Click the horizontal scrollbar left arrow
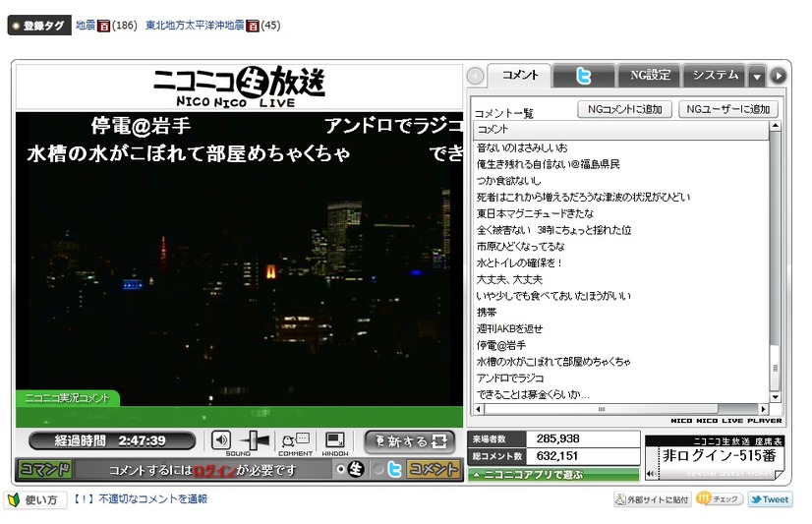 tap(479, 409)
